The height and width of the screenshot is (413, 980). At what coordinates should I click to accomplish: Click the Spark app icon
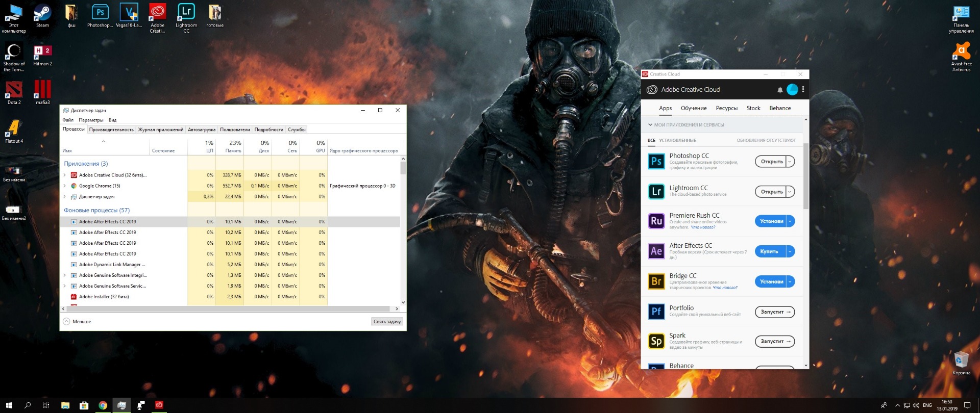pyautogui.click(x=656, y=341)
